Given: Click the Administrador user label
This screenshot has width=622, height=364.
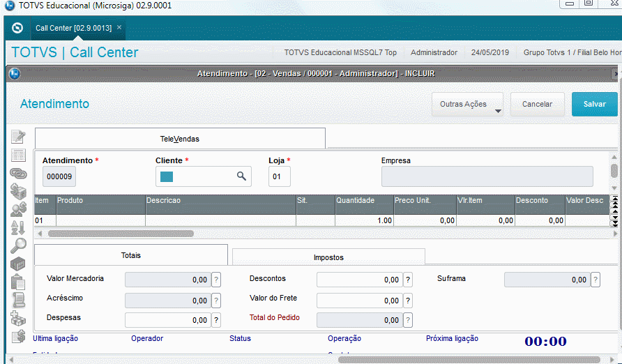Looking at the screenshot, I should click(434, 52).
